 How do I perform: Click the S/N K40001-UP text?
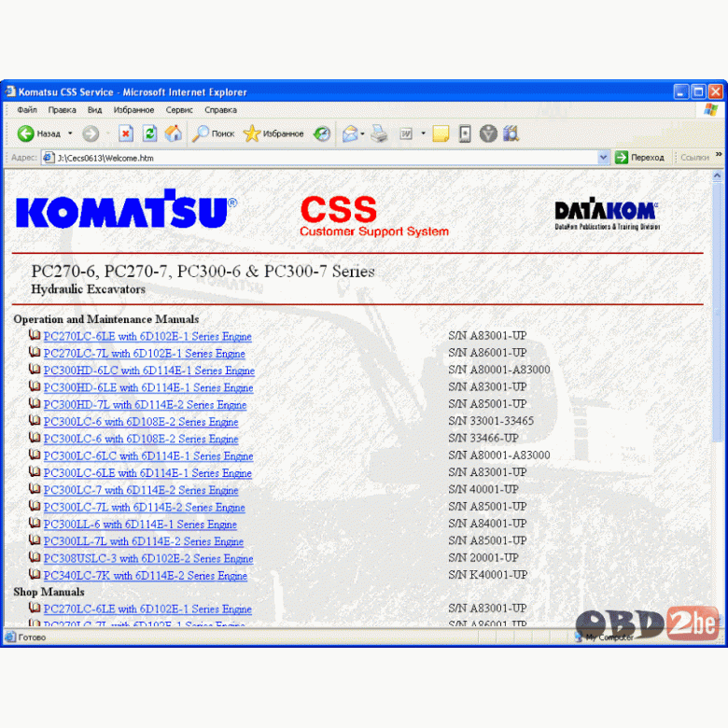487,575
